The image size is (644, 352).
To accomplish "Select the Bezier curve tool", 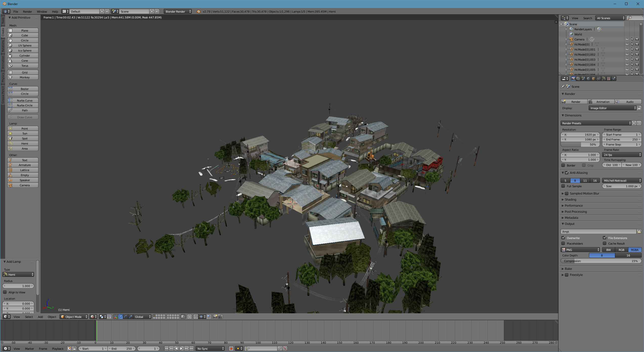I will coord(24,89).
